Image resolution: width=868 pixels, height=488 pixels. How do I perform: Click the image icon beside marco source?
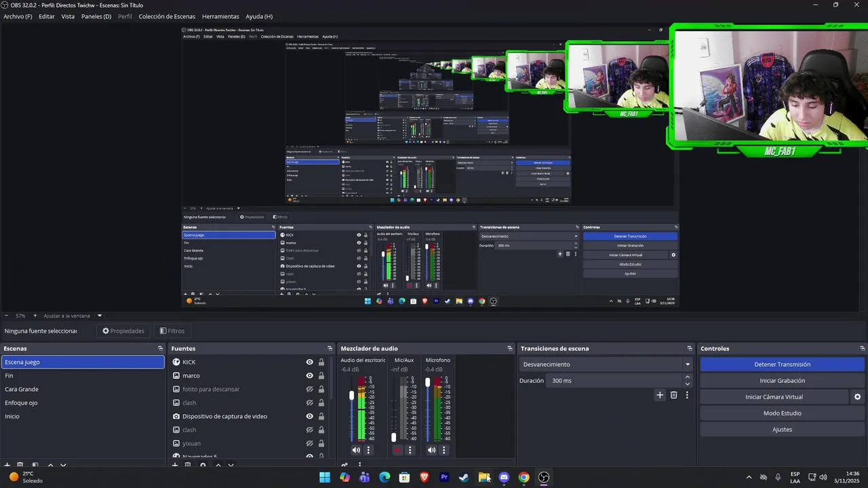tap(176, 375)
